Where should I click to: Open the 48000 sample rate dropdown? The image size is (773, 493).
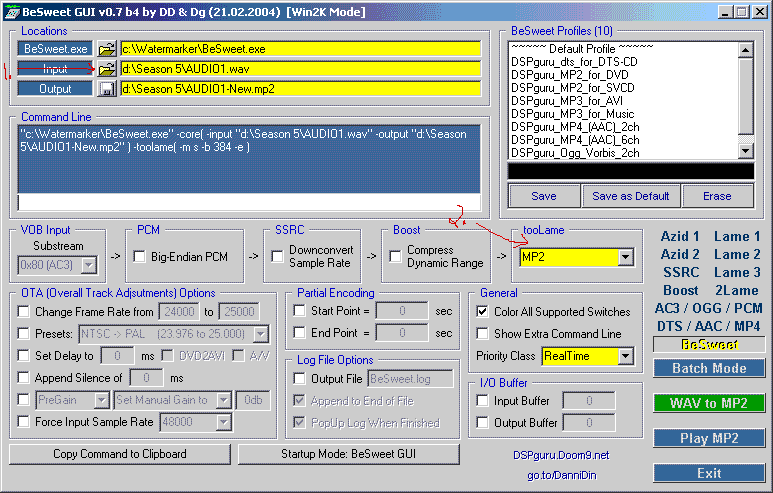click(224, 422)
